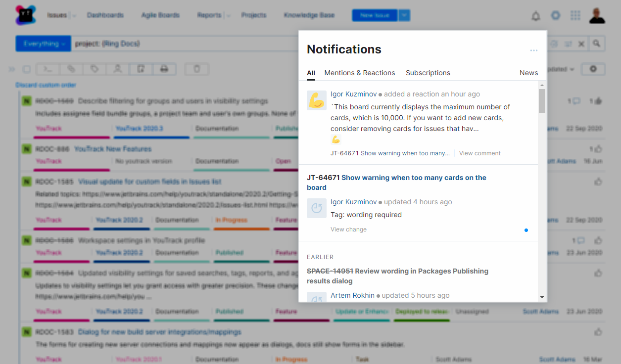Viewport: 621px width, 364px height.
Task: Select the tag icon in the issues toolbar
Action: tap(95, 69)
